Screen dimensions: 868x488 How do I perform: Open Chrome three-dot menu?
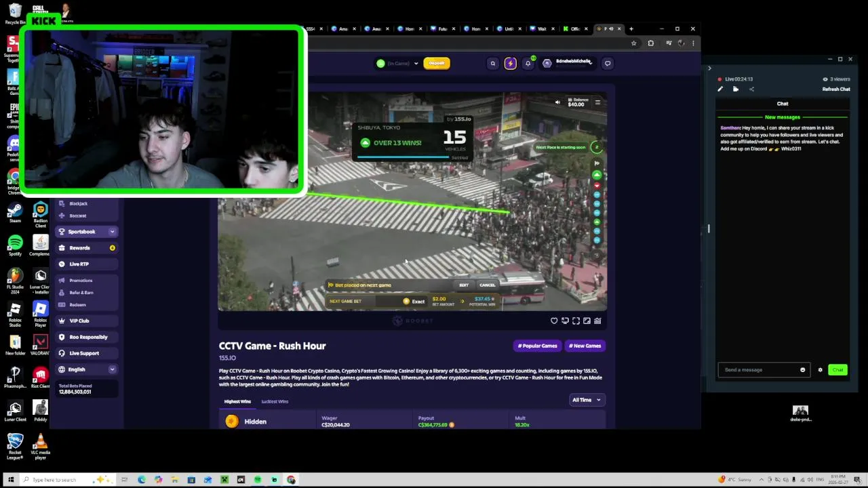692,43
